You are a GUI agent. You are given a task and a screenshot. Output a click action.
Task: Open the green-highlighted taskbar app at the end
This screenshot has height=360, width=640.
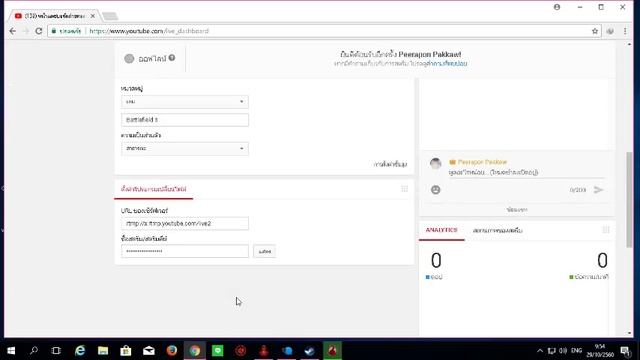332,351
